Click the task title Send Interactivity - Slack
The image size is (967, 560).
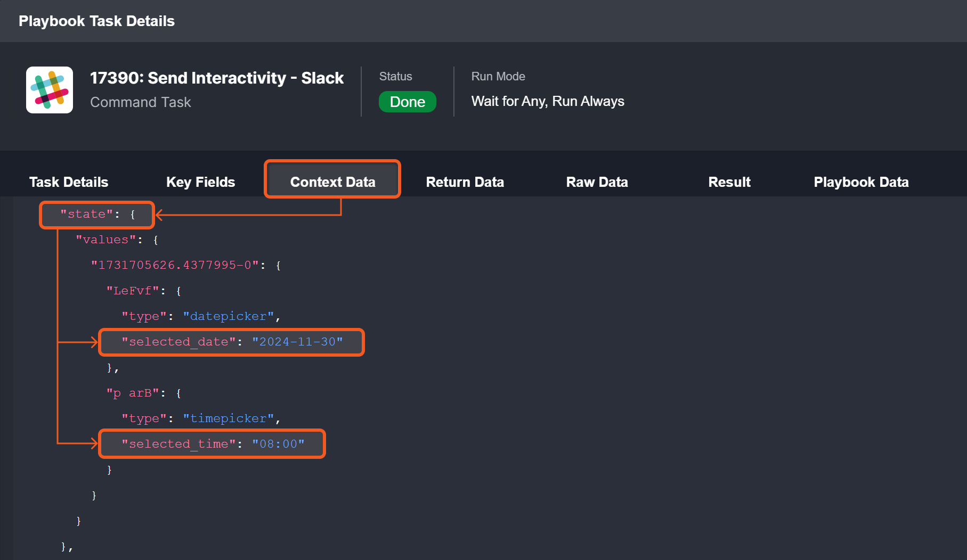(216, 78)
